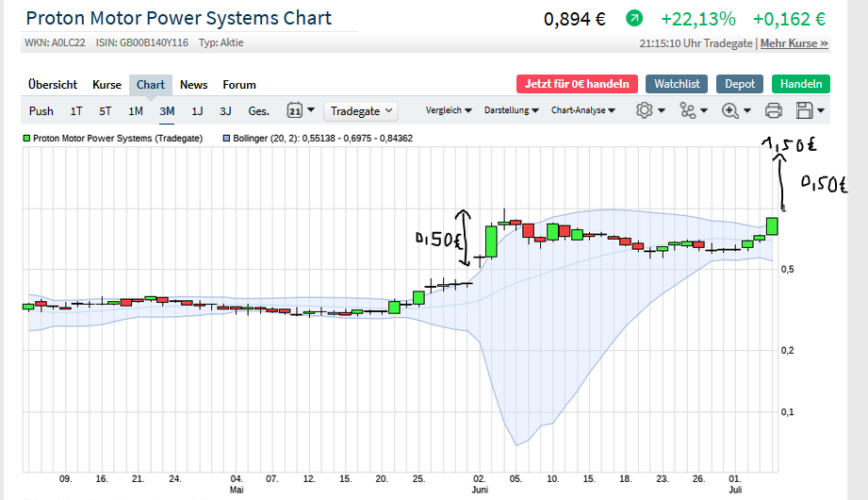Click the tall green candle after 02. Juni
Screen dimensions: 868x500
click(x=491, y=242)
